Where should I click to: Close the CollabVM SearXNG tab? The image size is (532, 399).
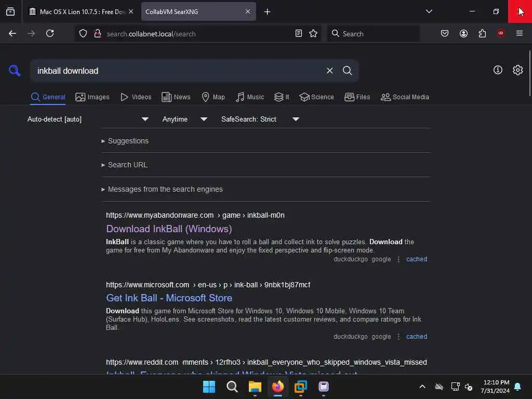(248, 11)
